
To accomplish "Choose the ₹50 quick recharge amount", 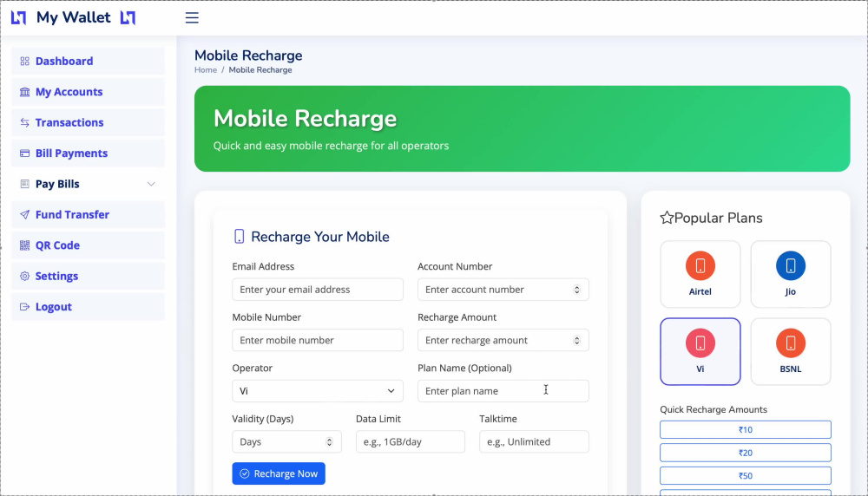I will tap(745, 475).
